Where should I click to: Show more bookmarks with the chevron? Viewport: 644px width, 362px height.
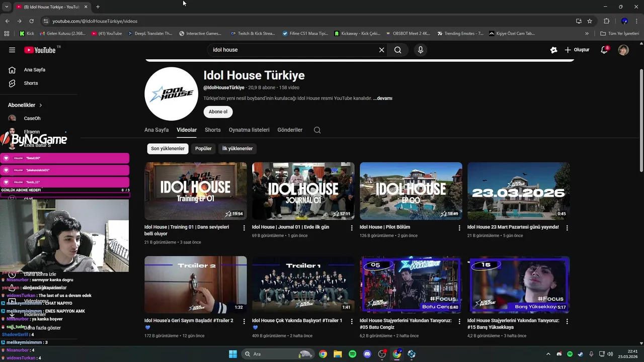click(587, 34)
